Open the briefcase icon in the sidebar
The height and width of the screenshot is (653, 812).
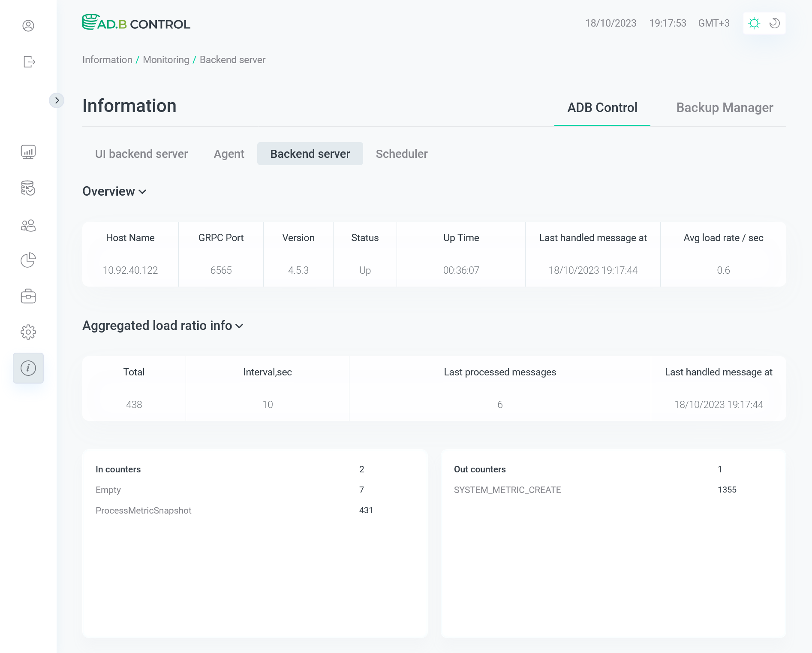coord(28,296)
